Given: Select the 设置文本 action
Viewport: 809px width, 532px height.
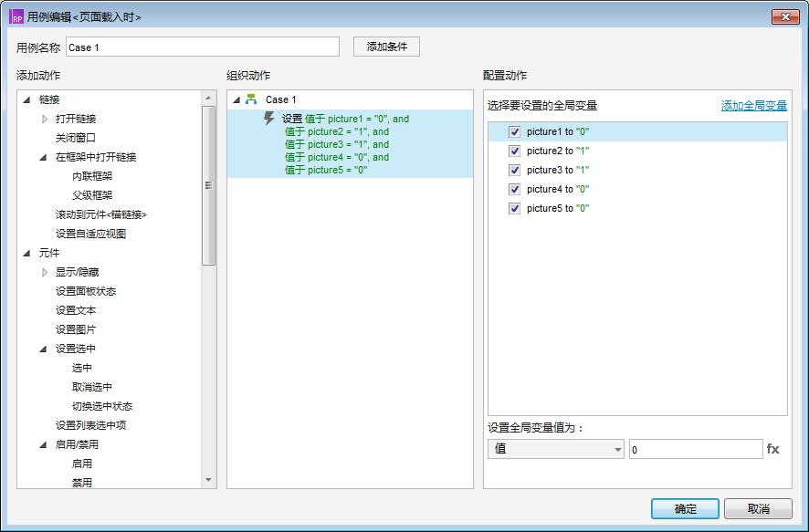Looking at the screenshot, I should click(x=76, y=310).
